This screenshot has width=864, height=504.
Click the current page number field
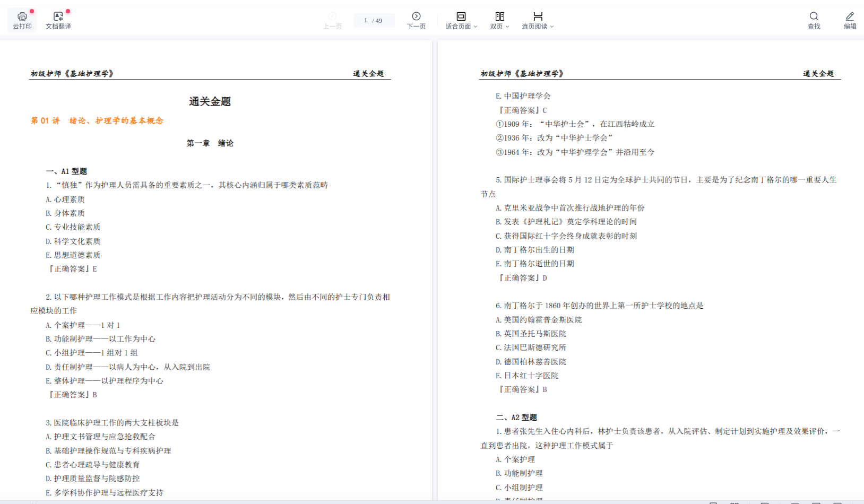pos(366,21)
